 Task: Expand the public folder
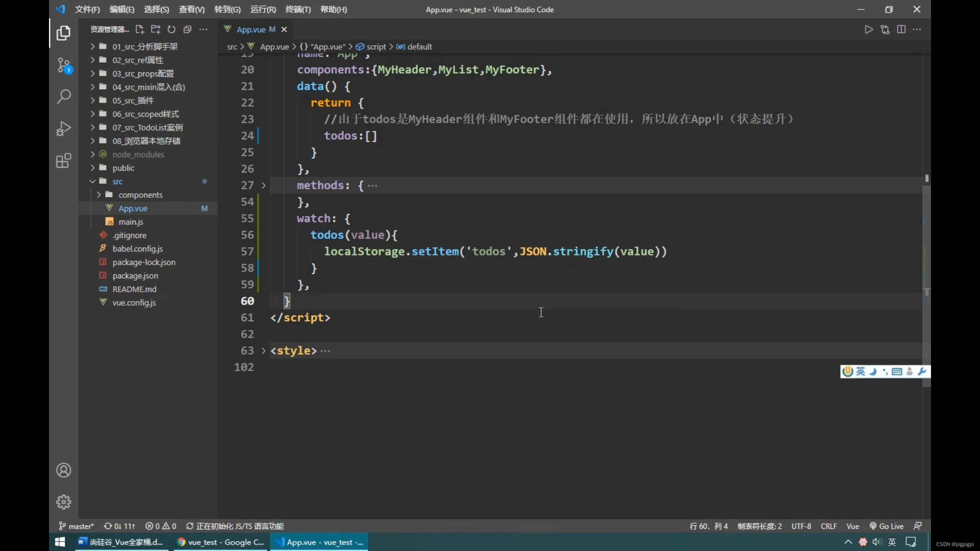click(148, 168)
